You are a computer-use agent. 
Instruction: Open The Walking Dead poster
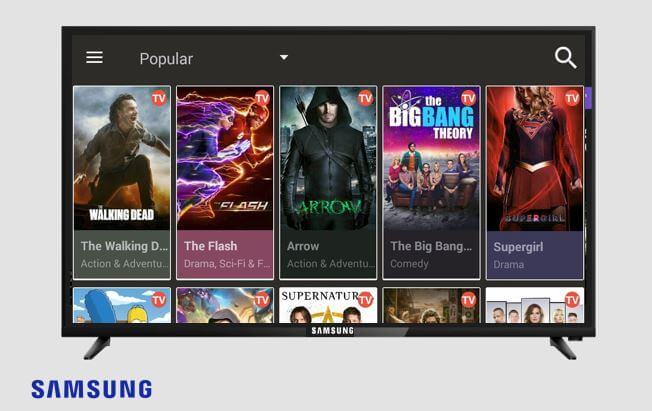pos(122,158)
